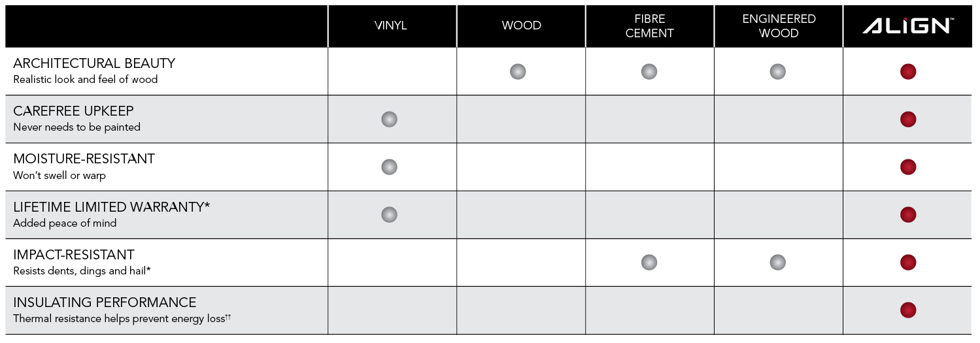Image resolution: width=980 pixels, height=343 pixels.
Task: Select the ENGINEERED WOOD column header
Action: pos(779,26)
